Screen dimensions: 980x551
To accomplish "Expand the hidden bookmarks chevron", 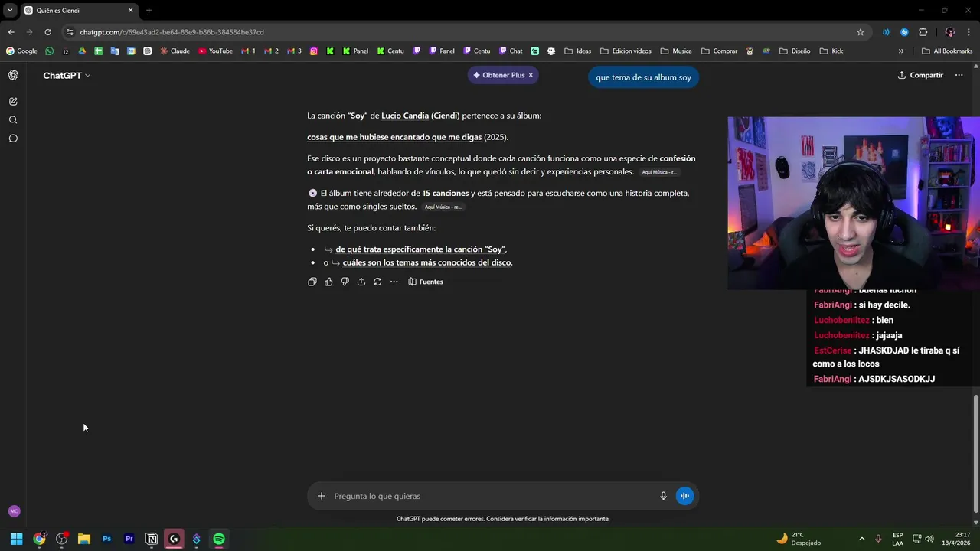I will click(x=901, y=51).
